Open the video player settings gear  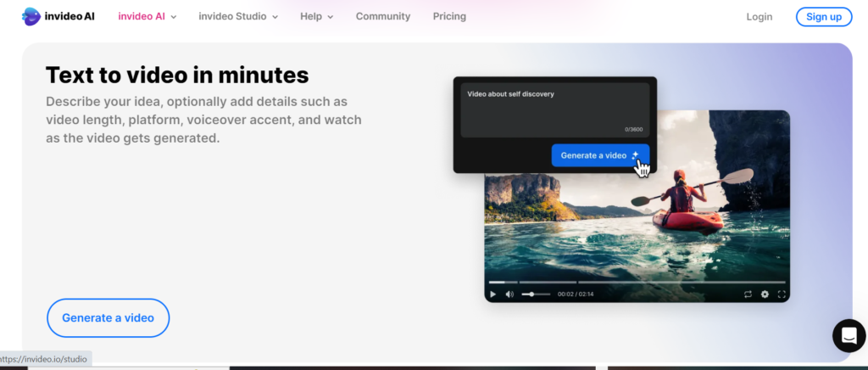(x=765, y=294)
